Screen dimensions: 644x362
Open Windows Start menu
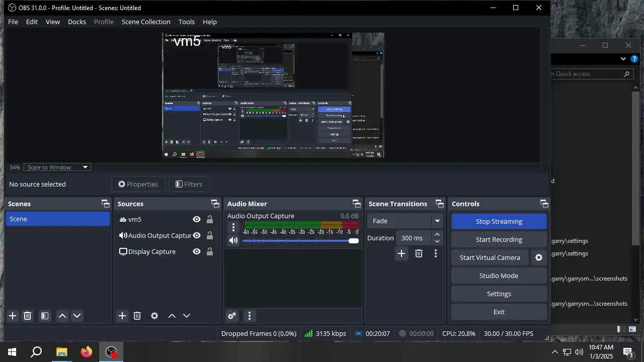coord(12,352)
